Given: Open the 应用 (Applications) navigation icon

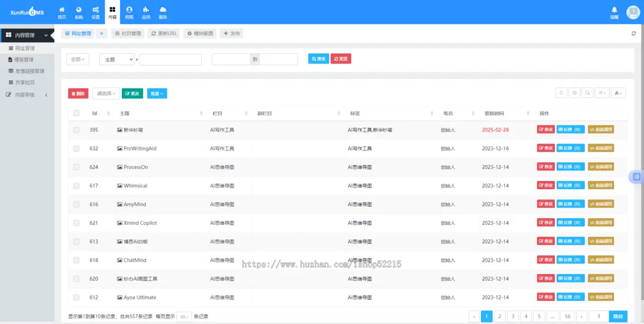Looking at the screenshot, I should pos(145,11).
